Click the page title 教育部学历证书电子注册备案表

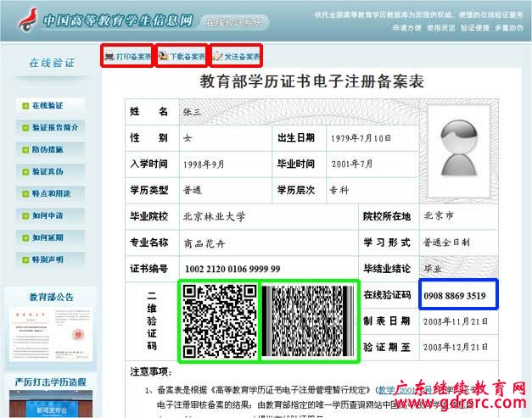311,81
